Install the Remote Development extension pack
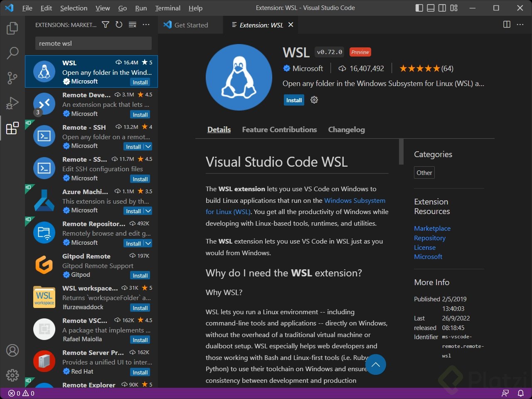 pyautogui.click(x=140, y=115)
